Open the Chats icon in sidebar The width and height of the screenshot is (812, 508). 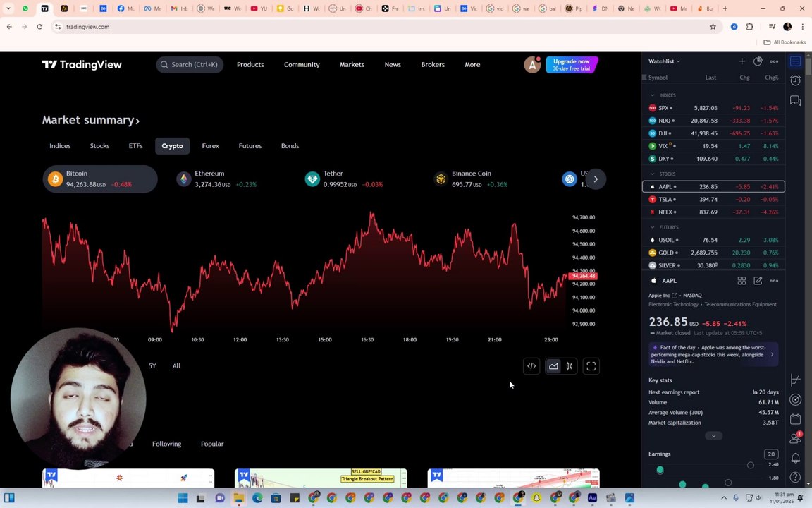click(x=795, y=100)
